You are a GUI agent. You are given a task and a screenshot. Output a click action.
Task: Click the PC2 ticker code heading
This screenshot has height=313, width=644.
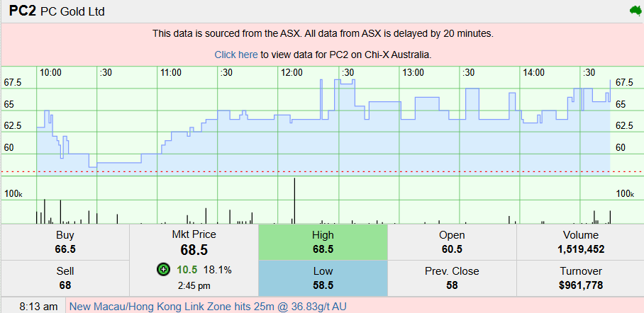(22, 11)
